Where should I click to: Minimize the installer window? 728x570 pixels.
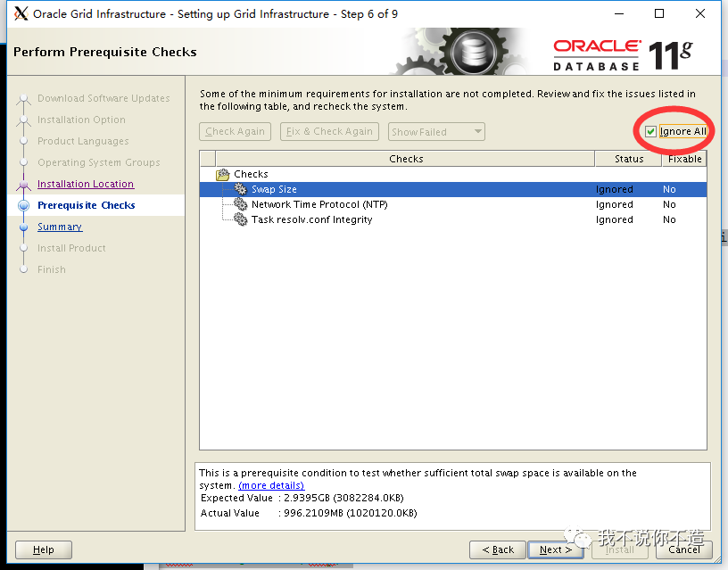tap(619, 14)
